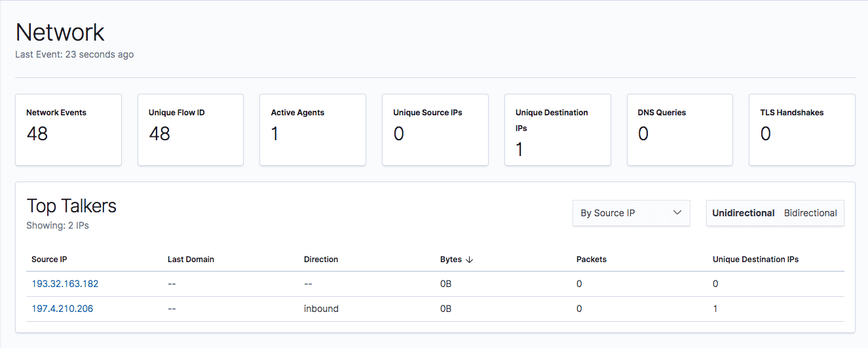
Task: Click the Source IP column header
Action: coord(49,260)
